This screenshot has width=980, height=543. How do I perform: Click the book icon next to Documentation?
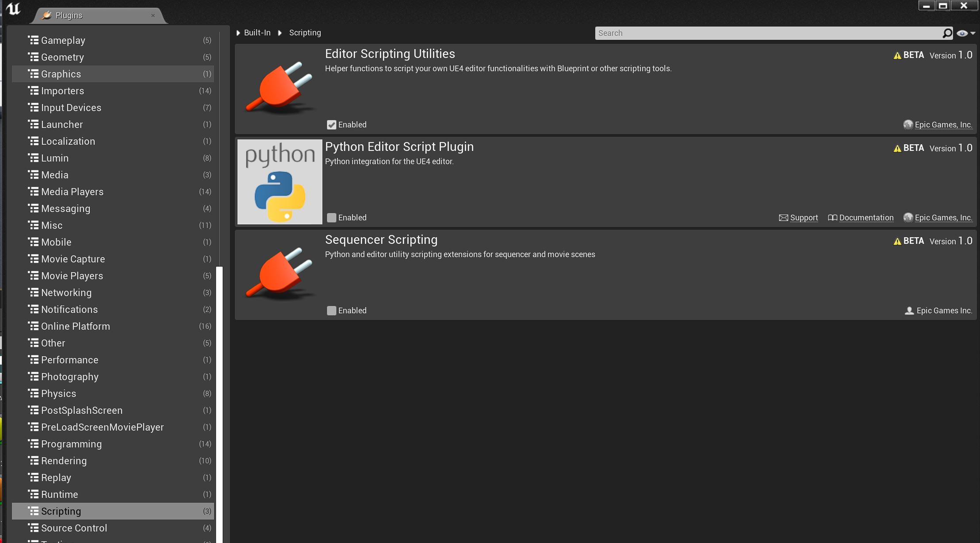click(832, 218)
